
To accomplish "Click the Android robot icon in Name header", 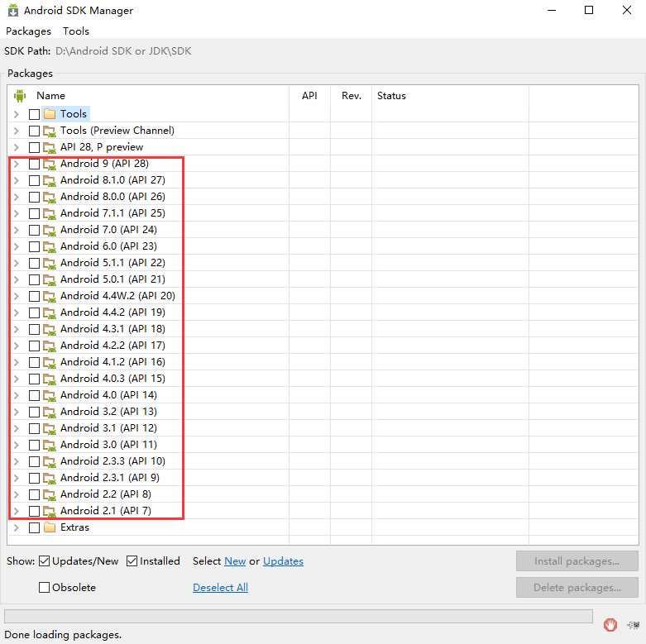I will (x=19, y=96).
